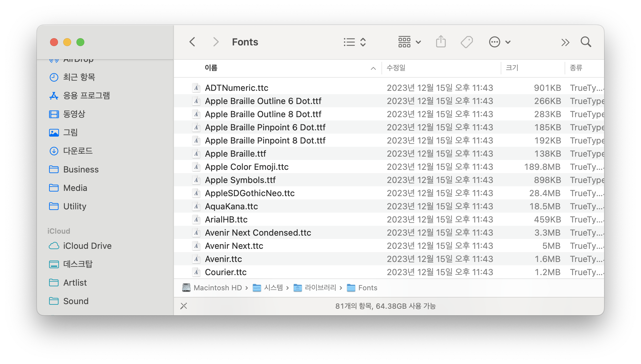Show more toolbar items double chevron
Image resolution: width=641 pixels, height=364 pixels.
click(565, 42)
